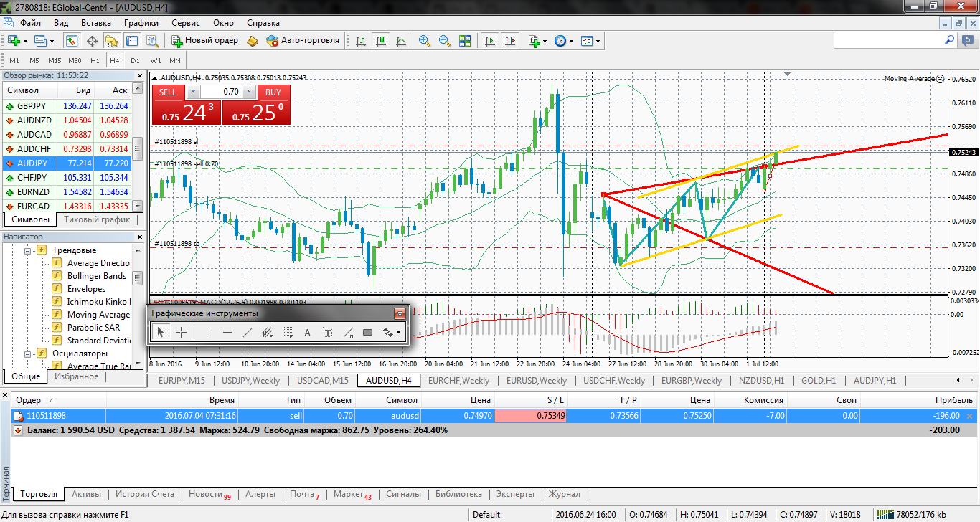Draw a vertical line tool
Viewport: 980px width, 522px height.
(x=207, y=332)
